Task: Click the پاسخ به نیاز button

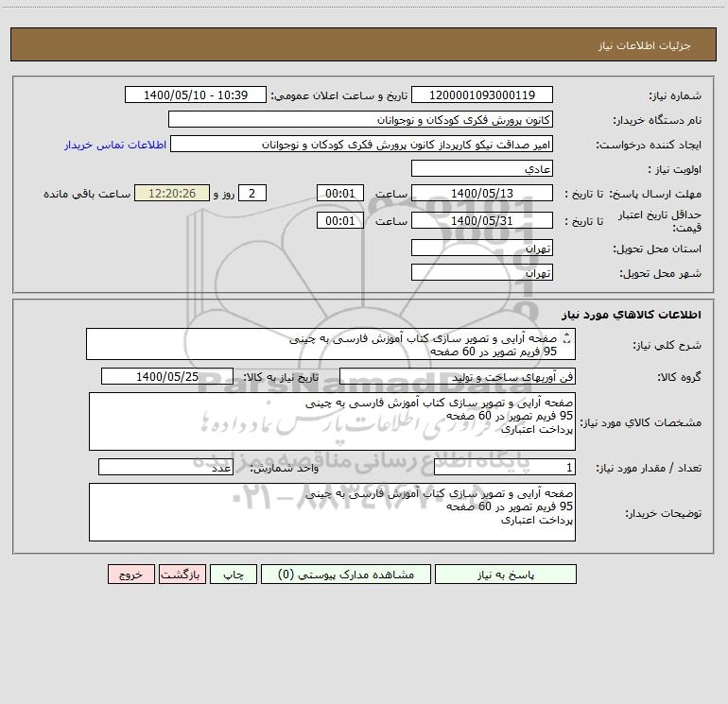Action: pyautogui.click(x=505, y=575)
